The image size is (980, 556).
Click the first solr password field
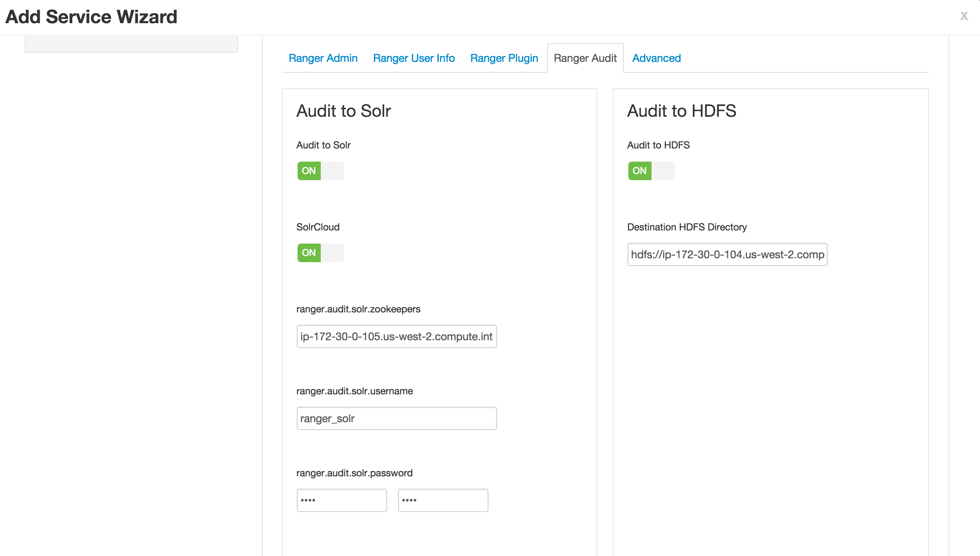(342, 500)
